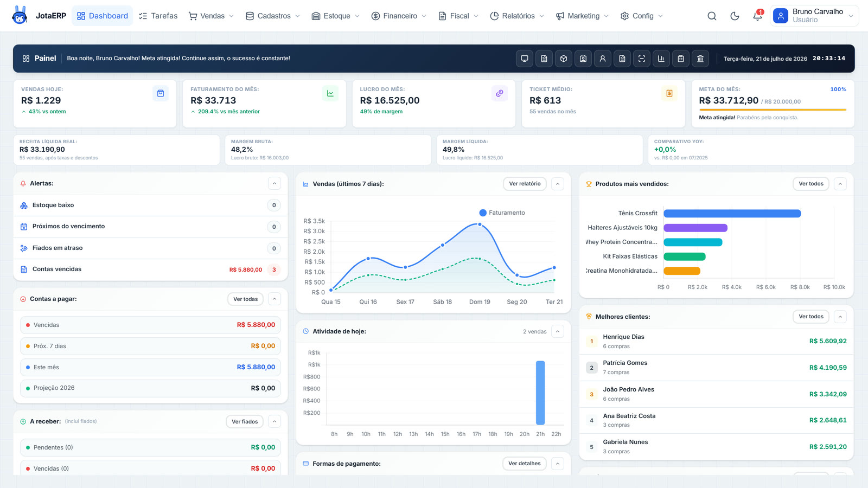Expand the Cadastros dropdown menu
868x488 pixels.
point(273,16)
